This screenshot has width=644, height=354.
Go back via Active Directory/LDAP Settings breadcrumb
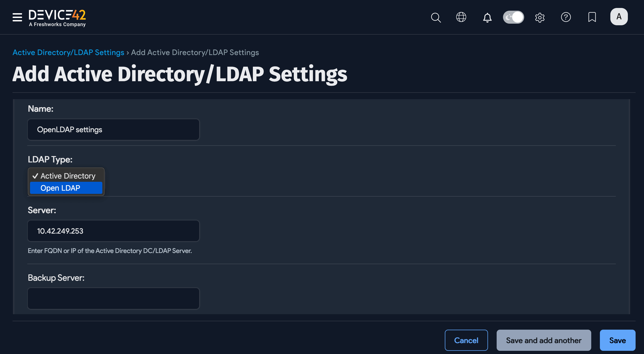tap(68, 52)
